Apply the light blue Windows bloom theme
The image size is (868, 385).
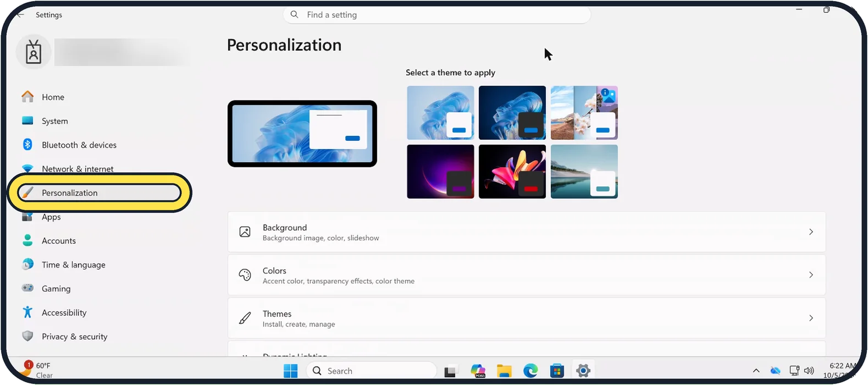440,113
